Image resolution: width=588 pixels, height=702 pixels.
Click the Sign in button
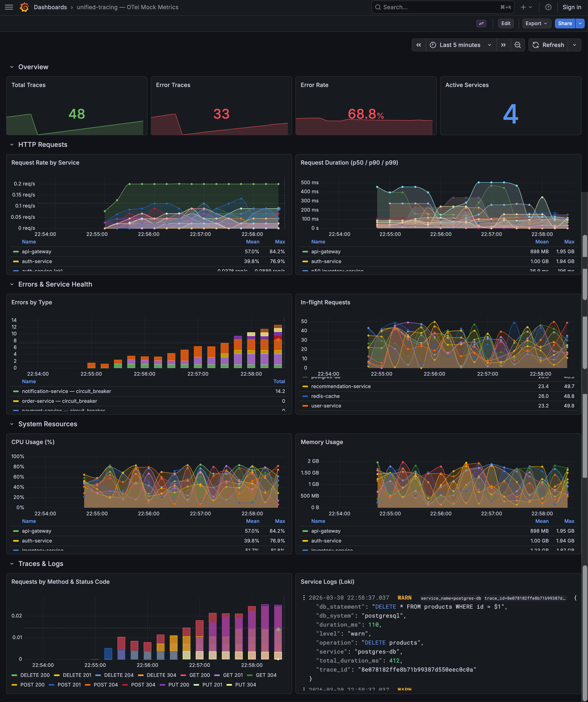572,7
